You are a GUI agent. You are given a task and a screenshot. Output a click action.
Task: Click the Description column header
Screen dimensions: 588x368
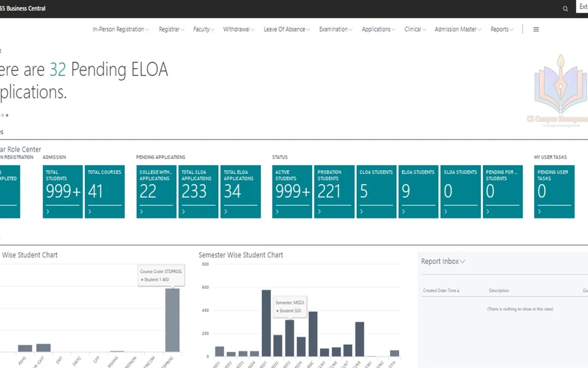point(499,290)
